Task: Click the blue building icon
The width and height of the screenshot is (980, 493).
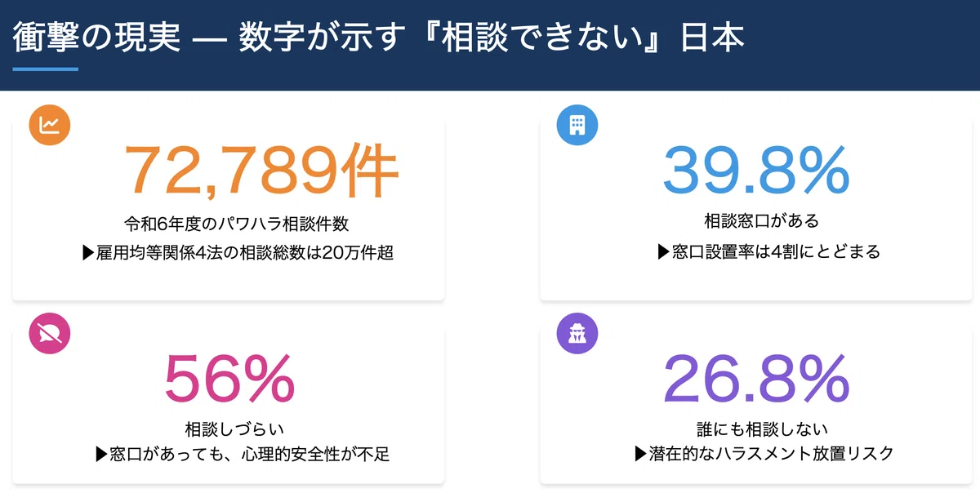Action: 577,125
